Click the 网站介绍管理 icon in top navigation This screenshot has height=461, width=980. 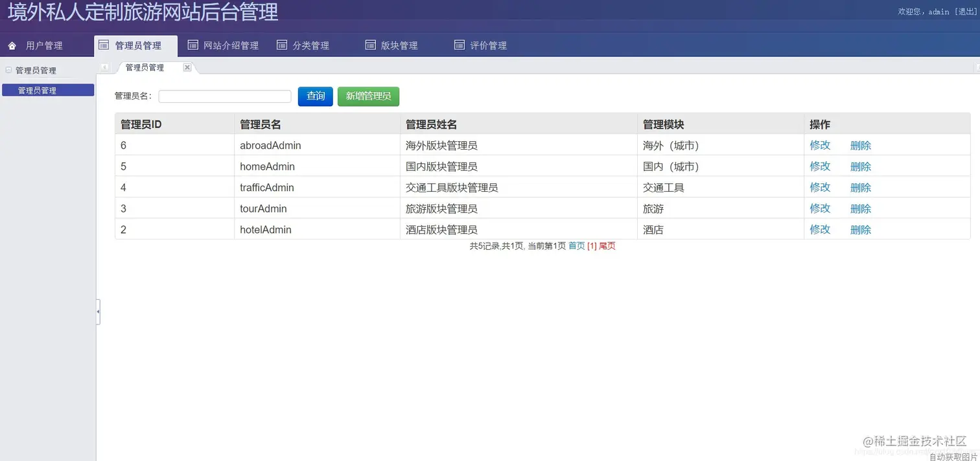192,45
